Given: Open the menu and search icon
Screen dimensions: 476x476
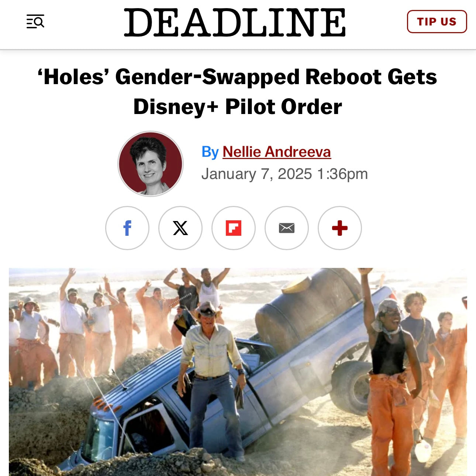Looking at the screenshot, I should tap(35, 22).
